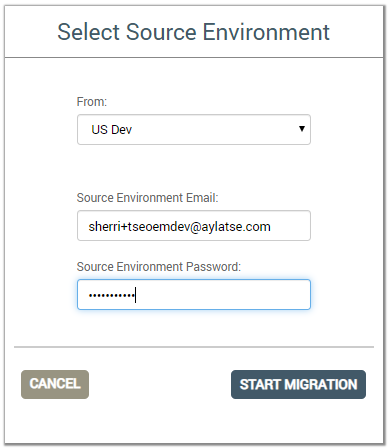Place cursor in sherri+tseoemdev@aylatse.com text
389x448 pixels.
(x=179, y=227)
